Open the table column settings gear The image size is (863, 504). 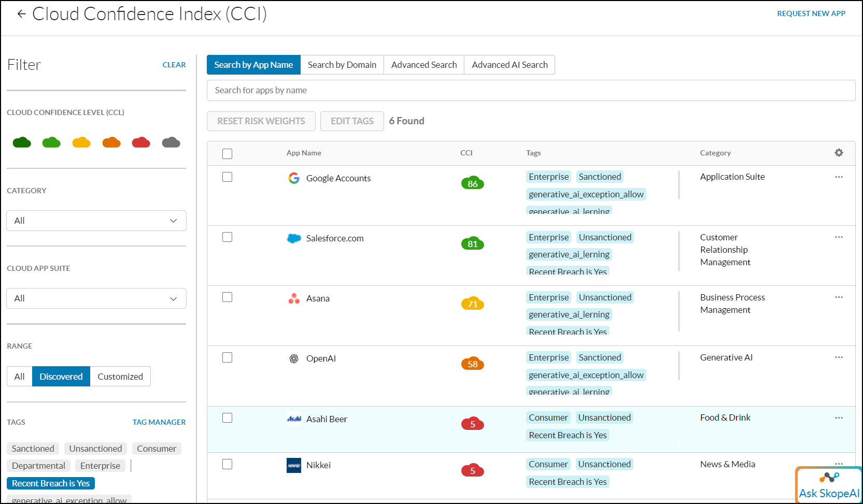pyautogui.click(x=839, y=153)
